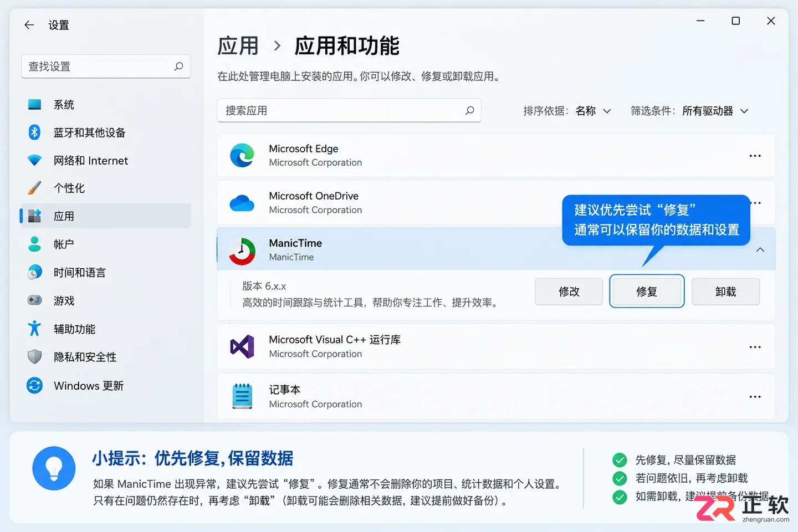Click the Wi-Fi icon for 网络和 Internet
This screenshot has height=532, width=798.
(x=34, y=160)
